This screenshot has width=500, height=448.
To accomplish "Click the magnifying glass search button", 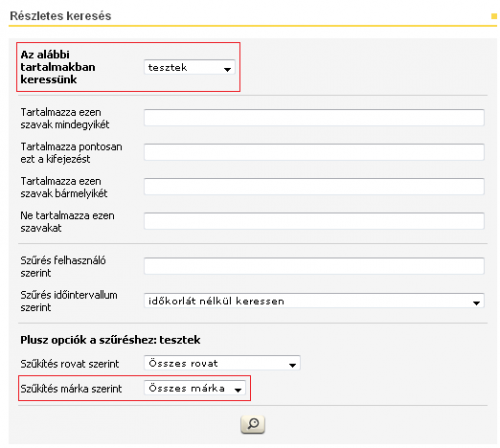I will [x=253, y=424].
